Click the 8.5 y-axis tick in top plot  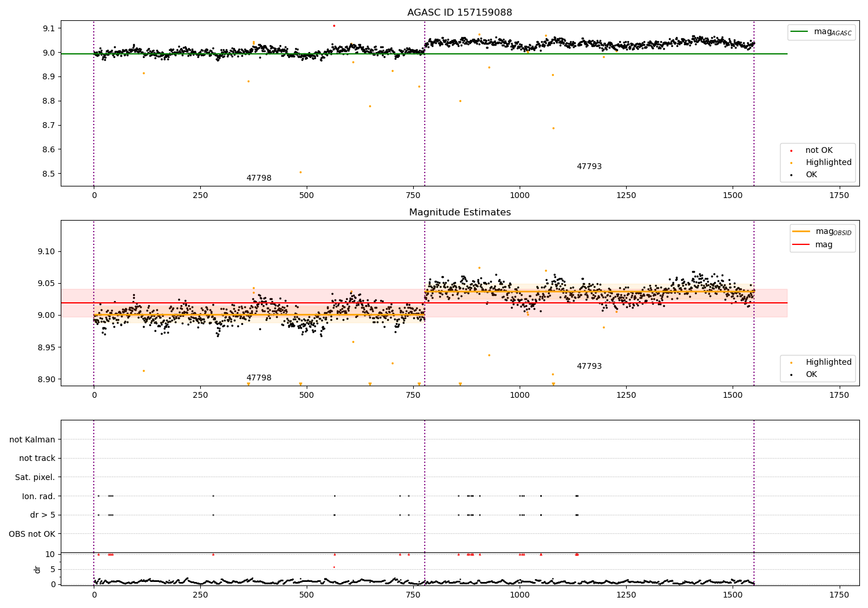click(x=49, y=174)
